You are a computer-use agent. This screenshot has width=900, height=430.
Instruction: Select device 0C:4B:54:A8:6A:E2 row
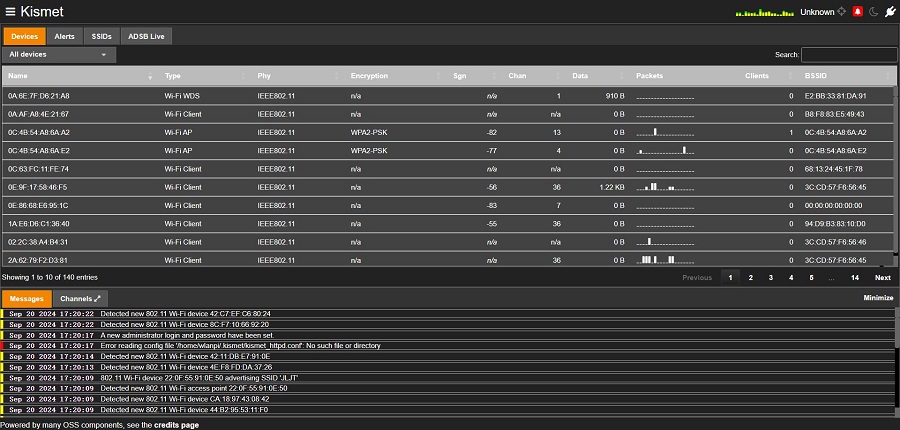(448, 151)
